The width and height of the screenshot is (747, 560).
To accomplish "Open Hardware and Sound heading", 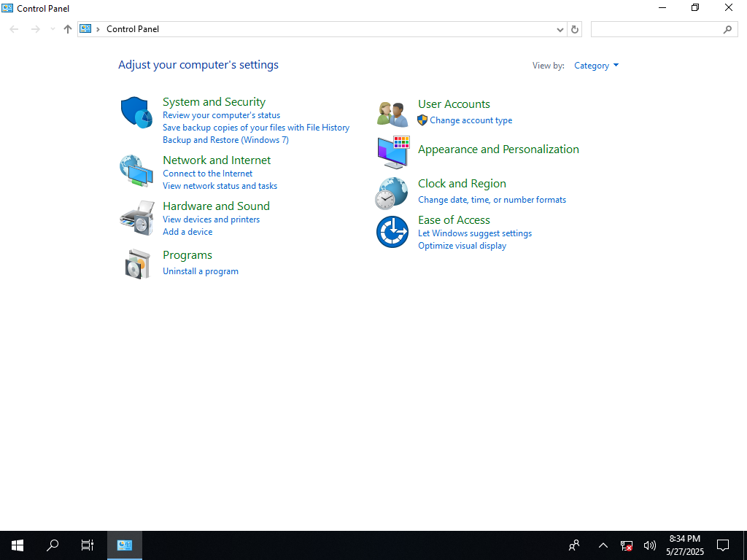I will tap(216, 206).
